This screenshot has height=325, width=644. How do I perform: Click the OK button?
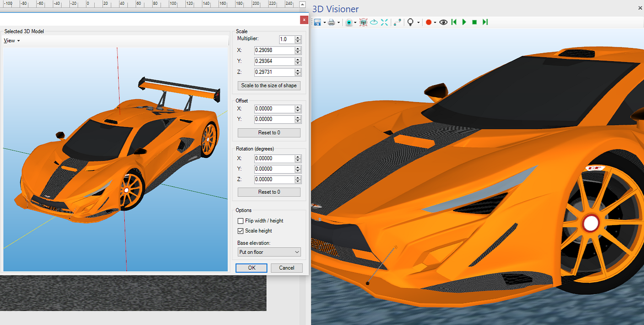pyautogui.click(x=252, y=268)
